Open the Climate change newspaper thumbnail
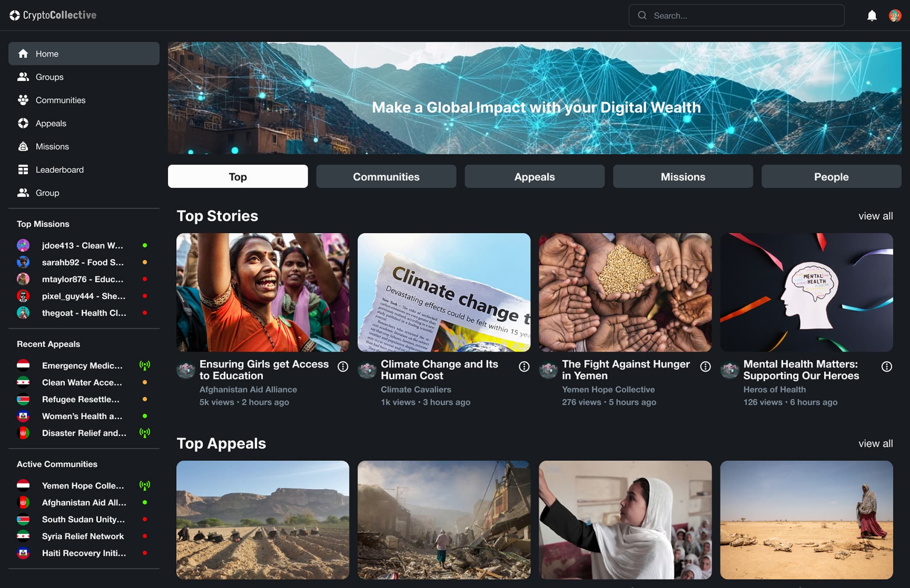 click(x=444, y=292)
